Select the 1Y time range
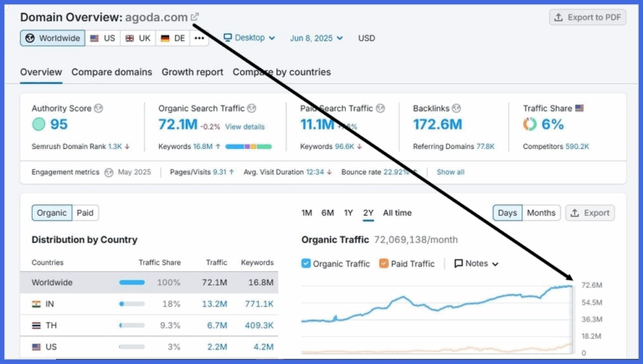Screen dimensions: 643x364 [348, 213]
